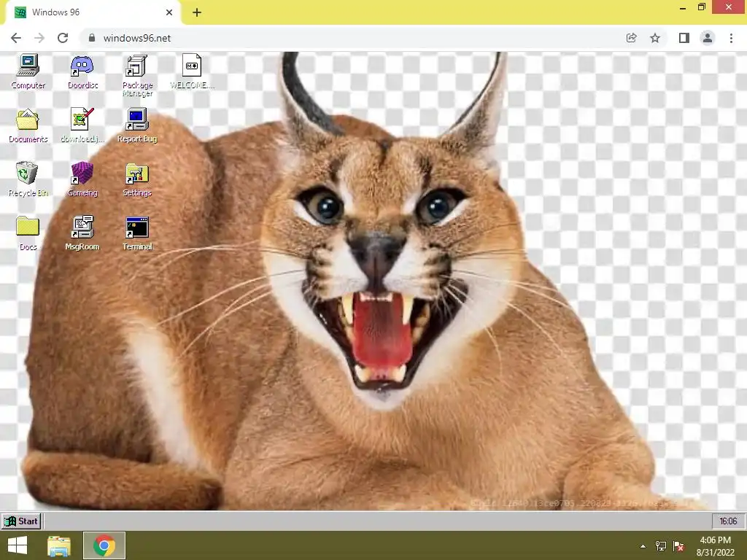This screenshot has width=747, height=560.
Task: Minimize the Chrome window
Action: pos(683,7)
